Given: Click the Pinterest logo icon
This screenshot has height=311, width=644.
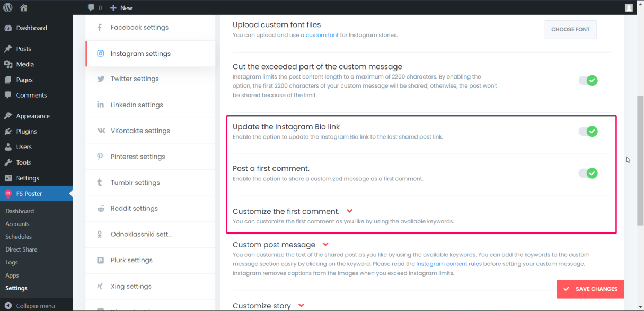Looking at the screenshot, I should [x=100, y=157].
